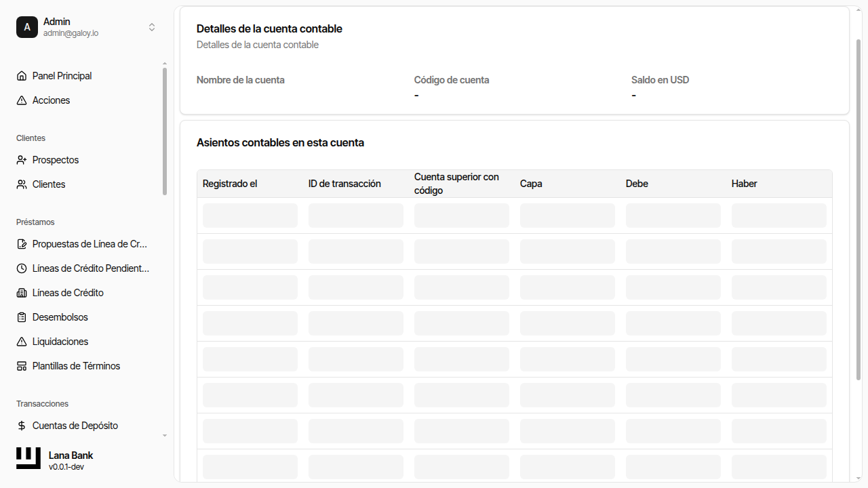Click the Lana Bank logo

coord(28,458)
